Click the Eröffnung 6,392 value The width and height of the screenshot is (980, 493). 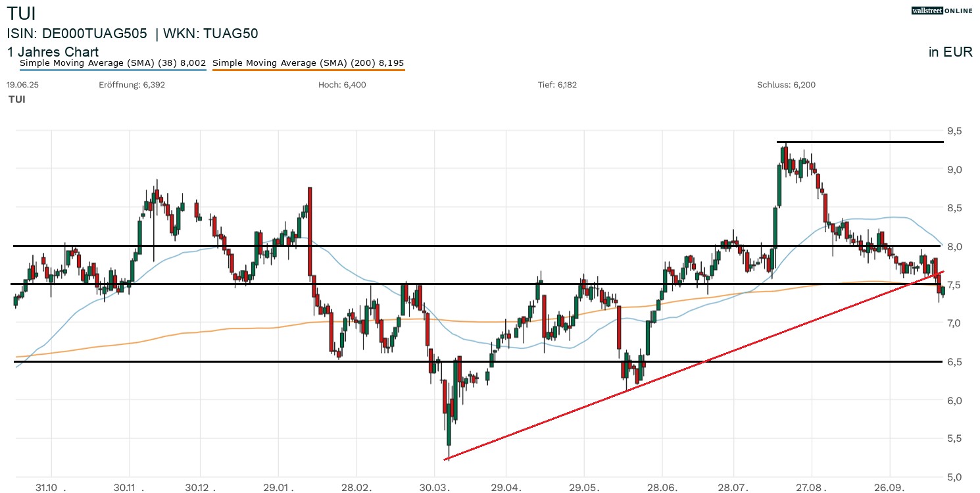[x=132, y=85]
